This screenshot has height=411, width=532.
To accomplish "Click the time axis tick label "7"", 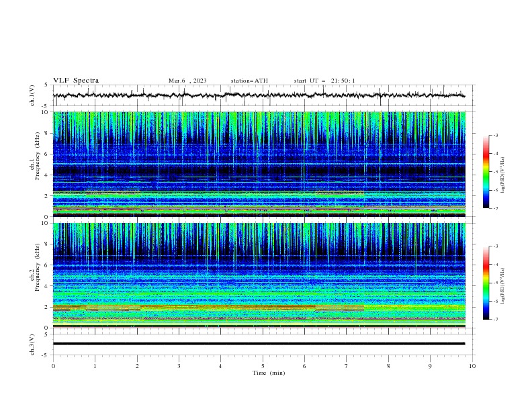I will coord(347,366).
